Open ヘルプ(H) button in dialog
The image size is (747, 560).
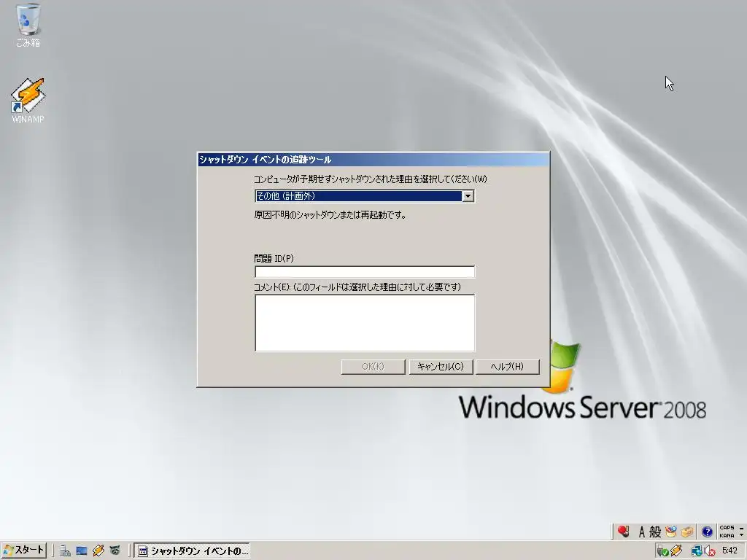tap(508, 367)
